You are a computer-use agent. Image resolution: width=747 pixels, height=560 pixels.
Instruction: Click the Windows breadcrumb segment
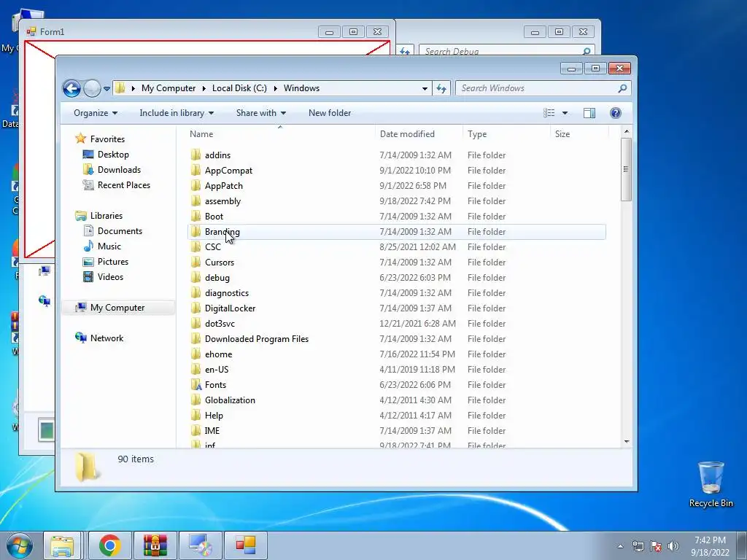coord(301,88)
